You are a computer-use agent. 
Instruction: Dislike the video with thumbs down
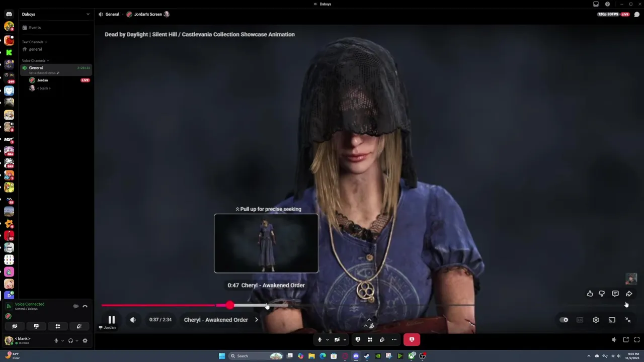click(602, 294)
